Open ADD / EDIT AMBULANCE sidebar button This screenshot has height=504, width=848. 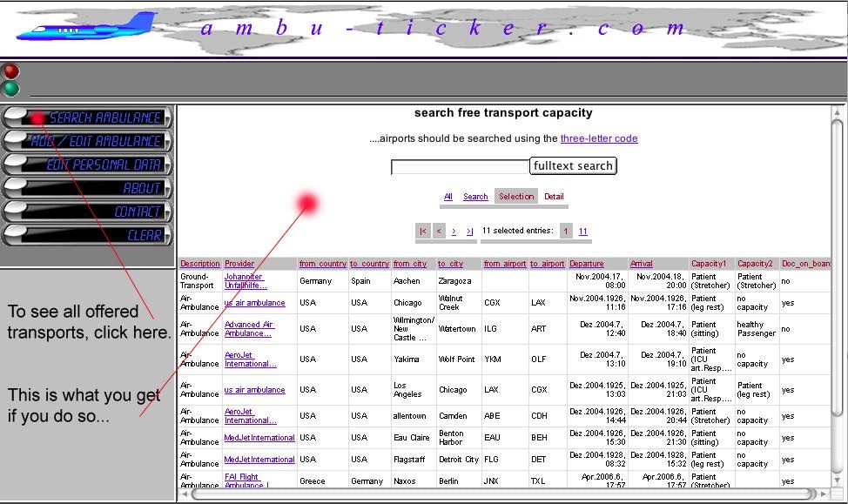tap(87, 141)
